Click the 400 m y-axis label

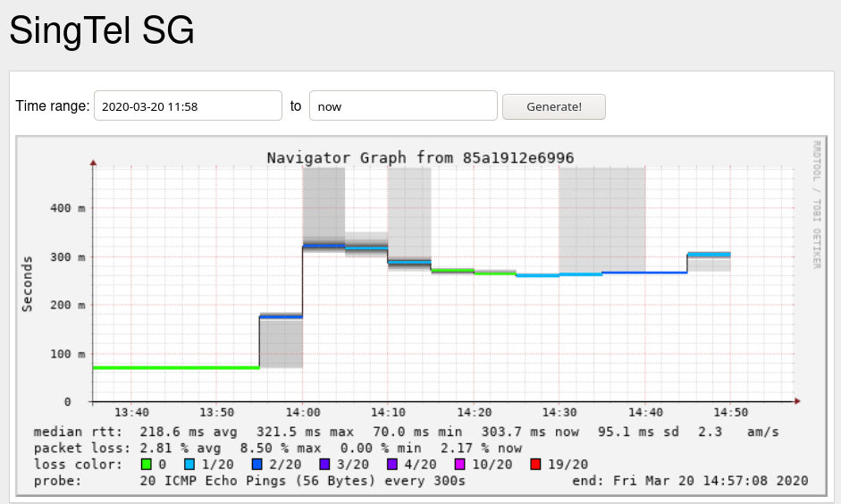coord(68,208)
